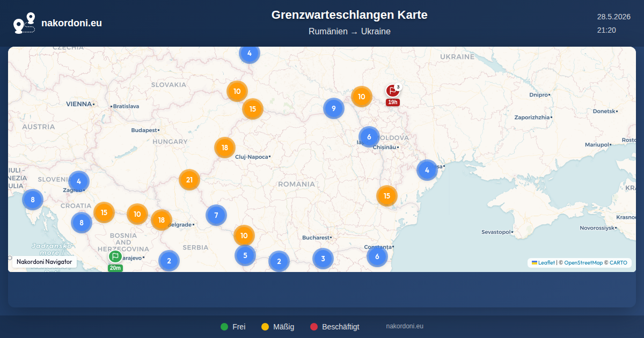Image resolution: width=644 pixels, height=338 pixels.
Task: Expand the blue 7 cluster
Action: point(216,215)
